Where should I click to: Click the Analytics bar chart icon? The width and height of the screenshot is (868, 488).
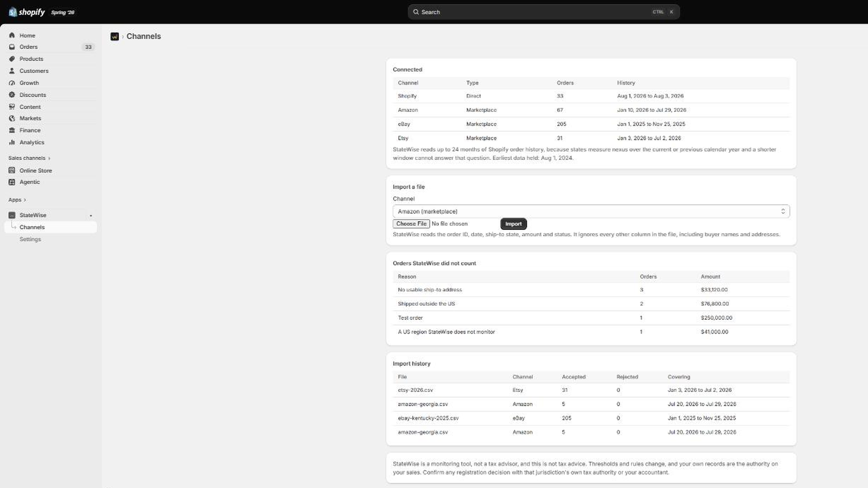click(x=12, y=142)
